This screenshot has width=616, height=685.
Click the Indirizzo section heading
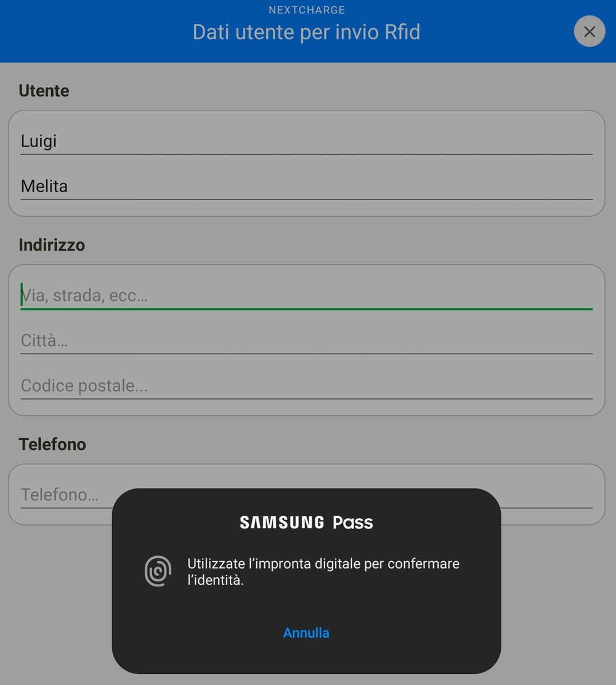pyautogui.click(x=52, y=245)
